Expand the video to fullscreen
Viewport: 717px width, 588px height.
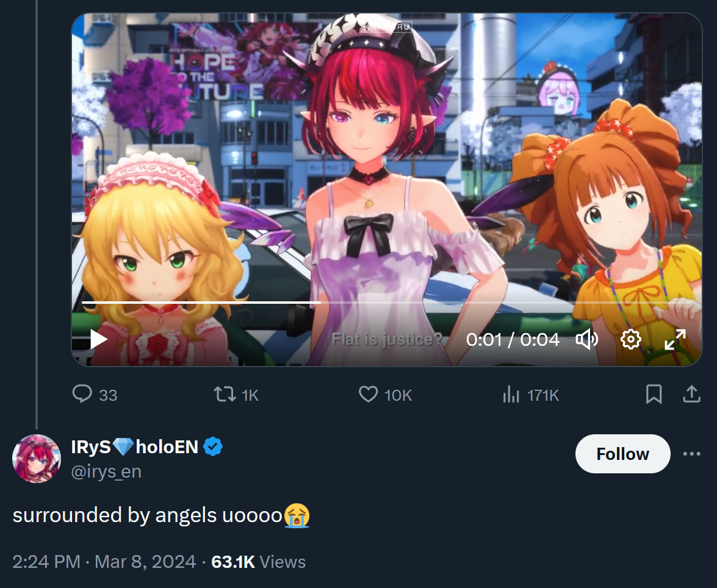point(675,339)
